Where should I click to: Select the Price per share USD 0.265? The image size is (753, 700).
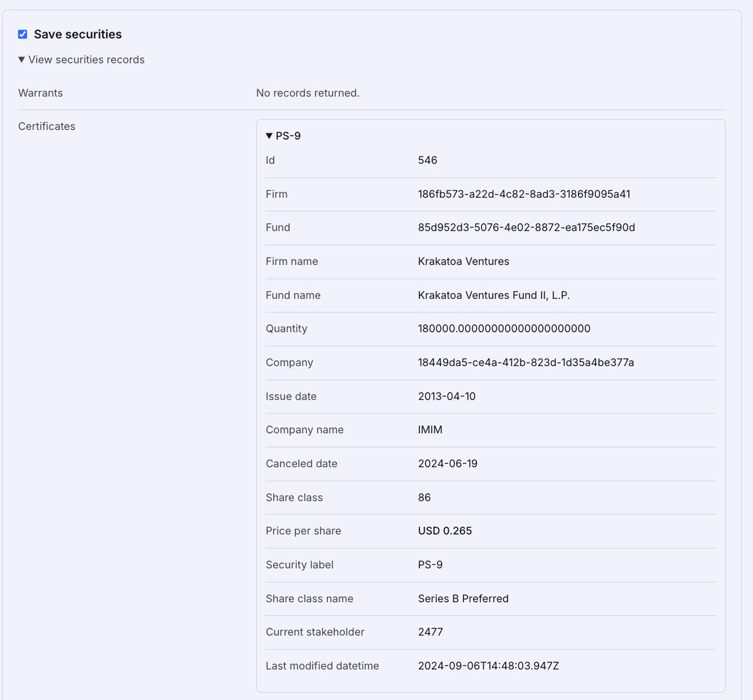point(445,530)
